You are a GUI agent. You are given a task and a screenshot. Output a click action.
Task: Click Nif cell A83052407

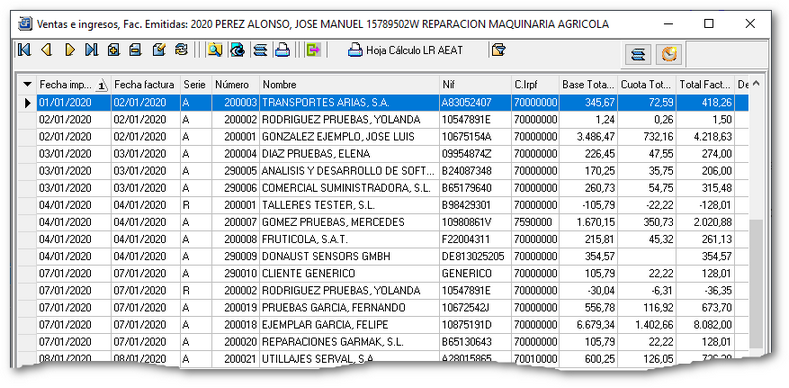[x=475, y=103]
